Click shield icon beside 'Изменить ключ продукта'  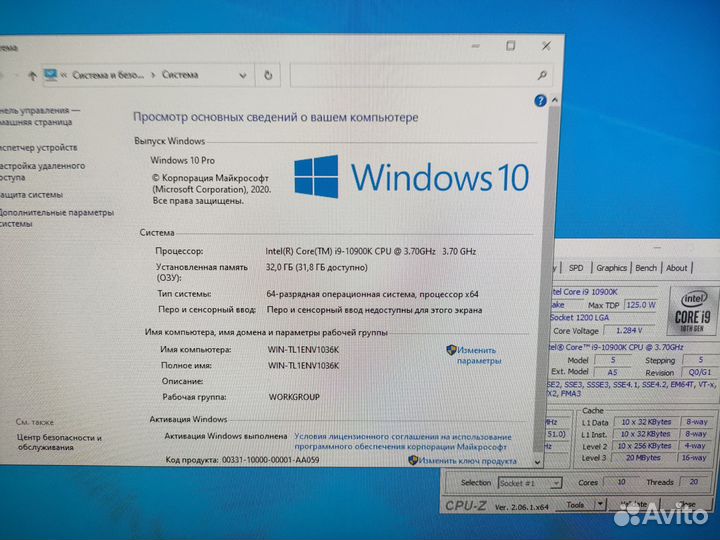click(413, 460)
